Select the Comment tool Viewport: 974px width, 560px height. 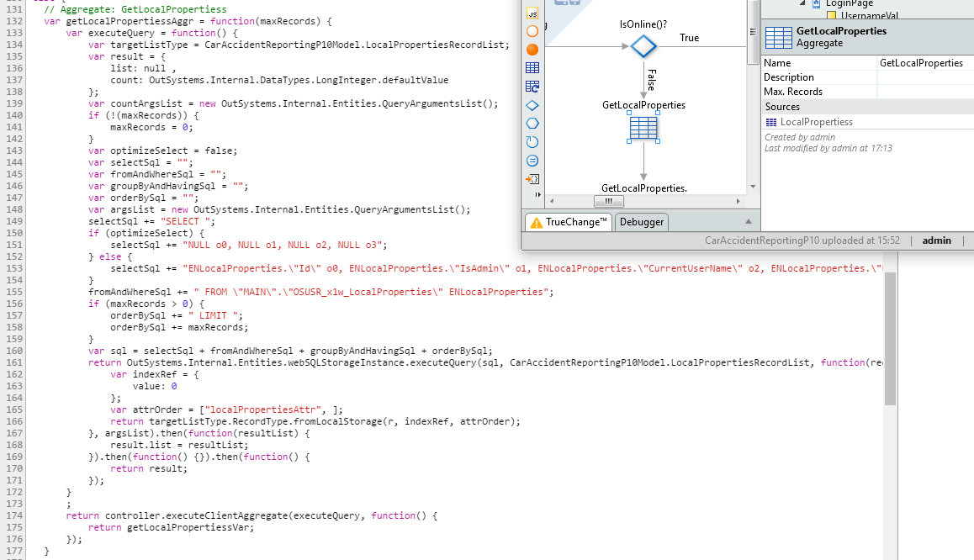click(x=533, y=160)
